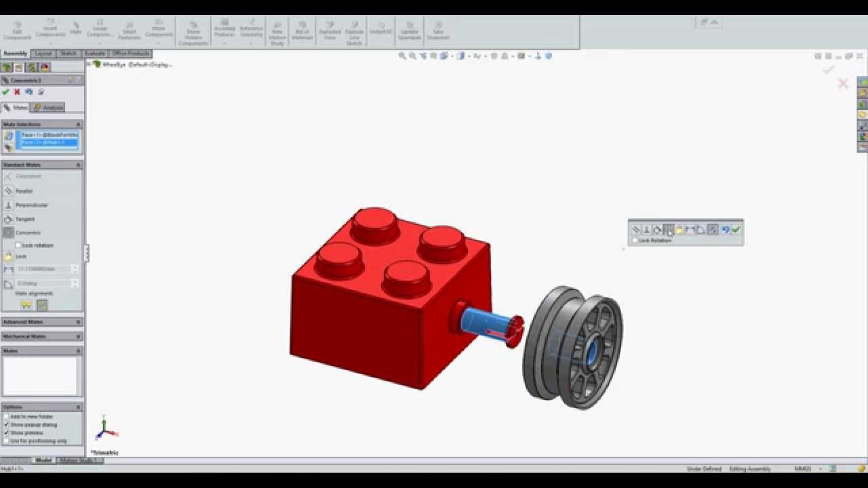Select the Analysis tab in the PropertyManager

tap(47, 107)
